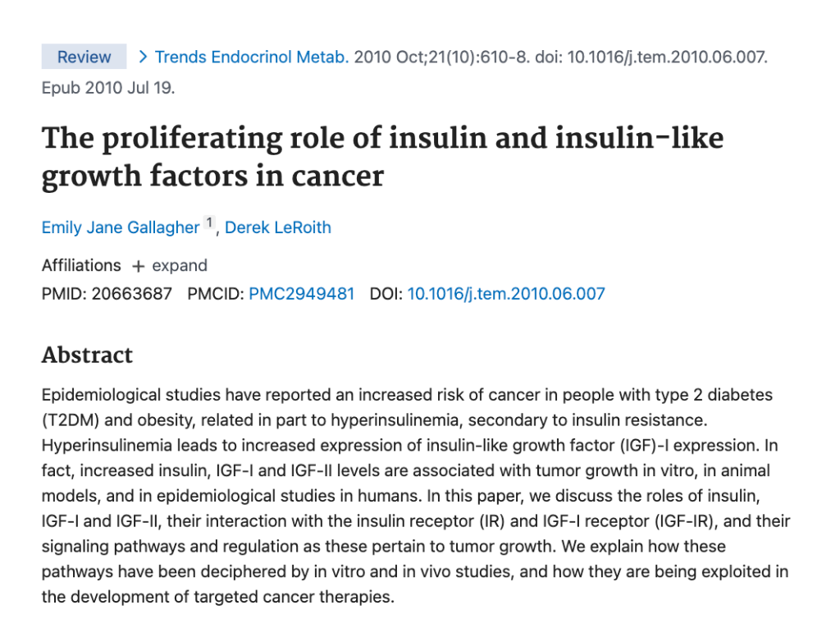This screenshot has height=619, width=840.
Task: Click the plus icon beside Affiliations
Action: (138, 266)
